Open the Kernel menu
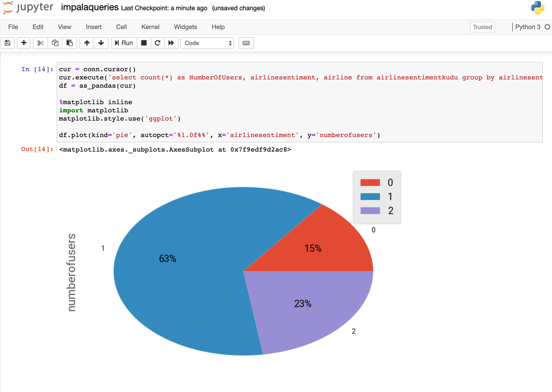The height and width of the screenshot is (392, 552). tap(150, 27)
